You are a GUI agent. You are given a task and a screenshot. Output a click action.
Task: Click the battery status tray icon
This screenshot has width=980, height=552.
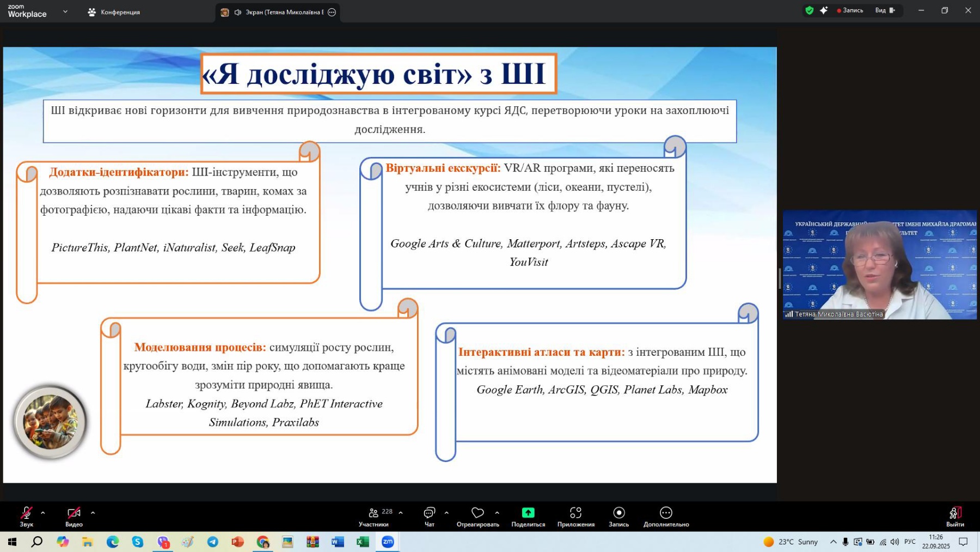point(871,542)
